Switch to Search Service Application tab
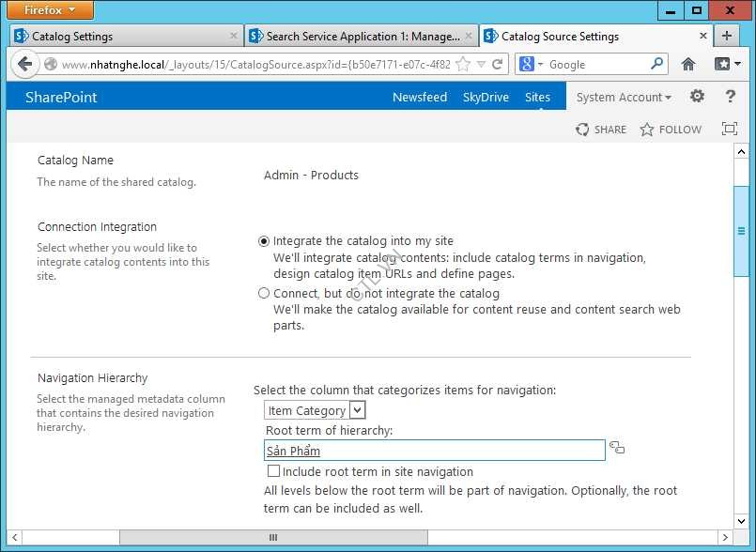This screenshot has width=756, height=552. (355, 37)
